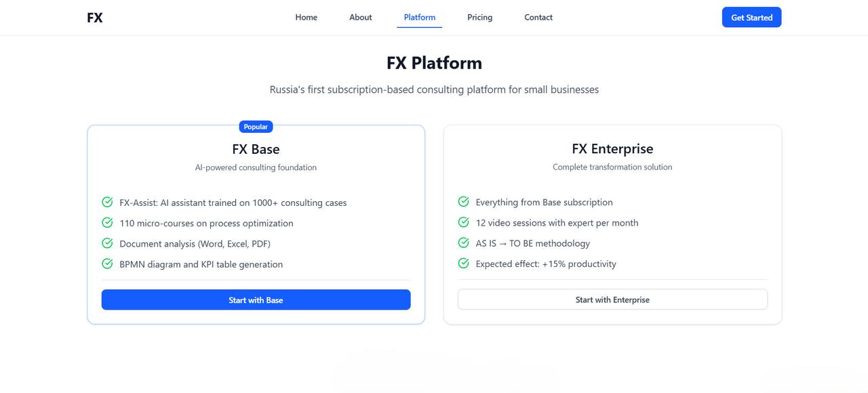Select the FX Enterprise plan heading
Screen dimensions: 868x393
612,148
